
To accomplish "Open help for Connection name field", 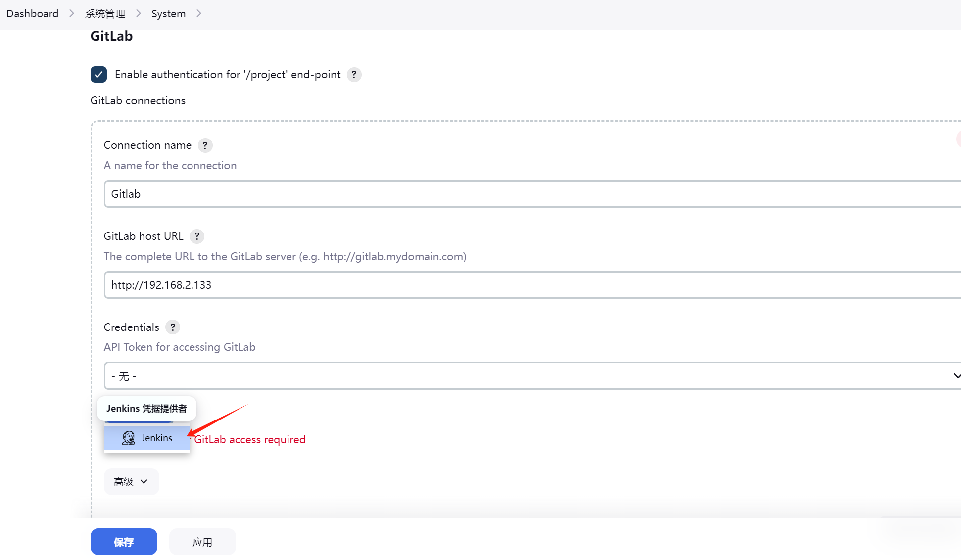I will [205, 145].
